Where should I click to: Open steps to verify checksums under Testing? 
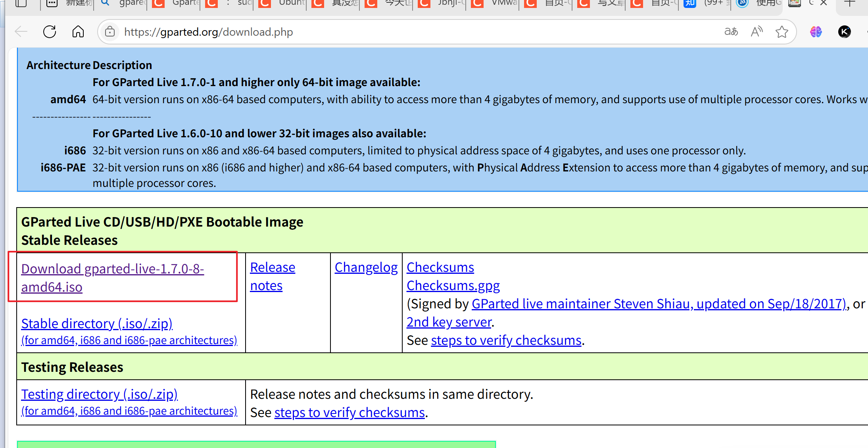point(350,412)
